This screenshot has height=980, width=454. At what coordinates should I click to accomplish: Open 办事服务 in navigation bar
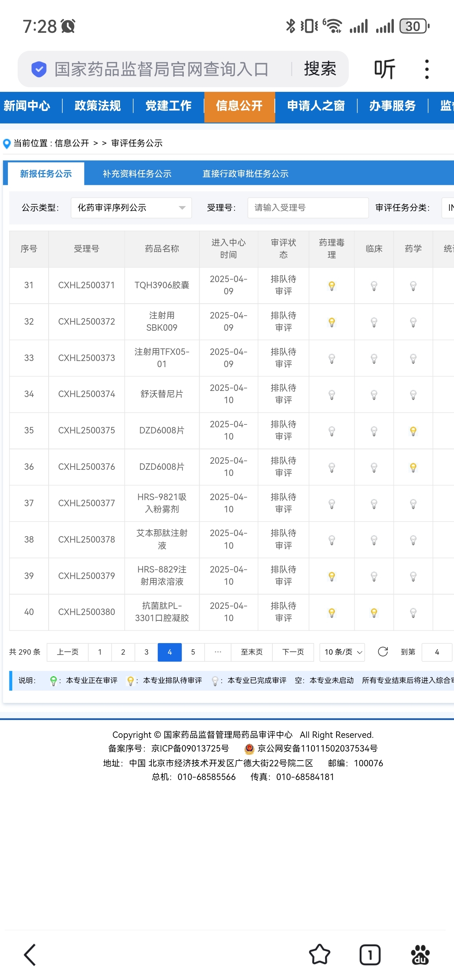tap(392, 106)
